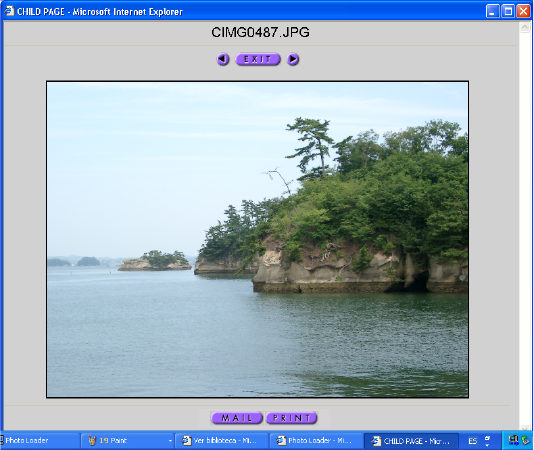
Task: Open language bar options small arrow
Action: click(x=487, y=445)
